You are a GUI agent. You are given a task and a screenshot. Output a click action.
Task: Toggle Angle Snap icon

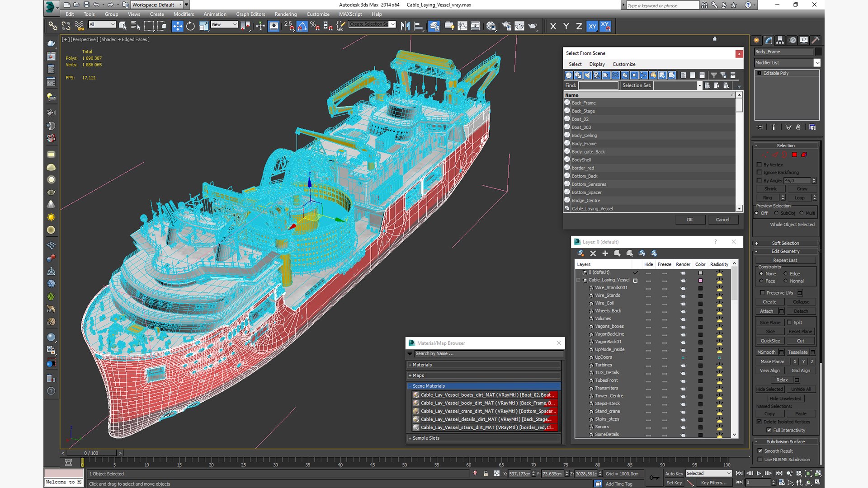pos(302,26)
